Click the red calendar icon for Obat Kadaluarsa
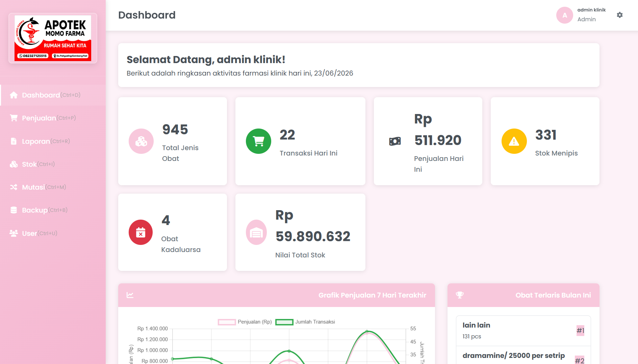This screenshot has width=638, height=364. coord(141,232)
